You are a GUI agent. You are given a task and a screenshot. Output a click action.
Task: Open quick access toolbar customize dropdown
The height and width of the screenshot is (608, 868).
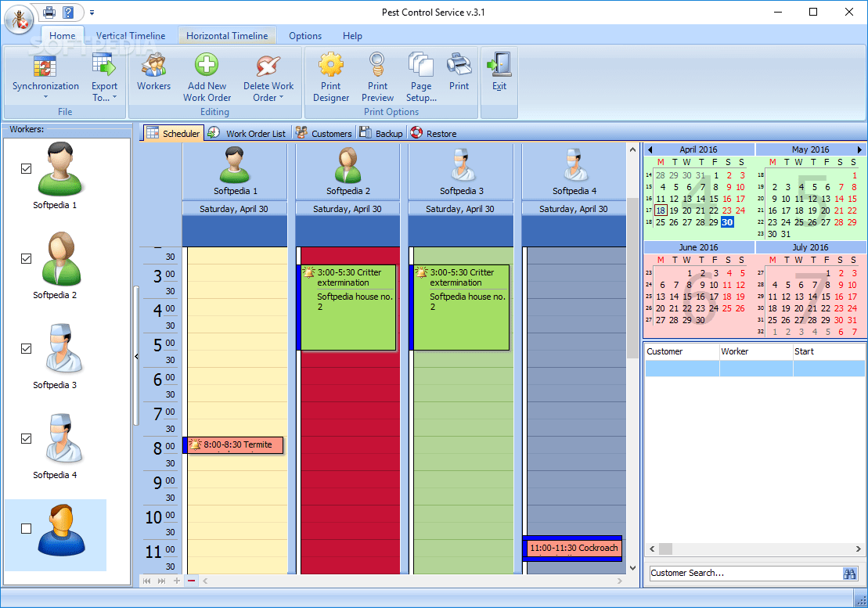[x=92, y=13]
